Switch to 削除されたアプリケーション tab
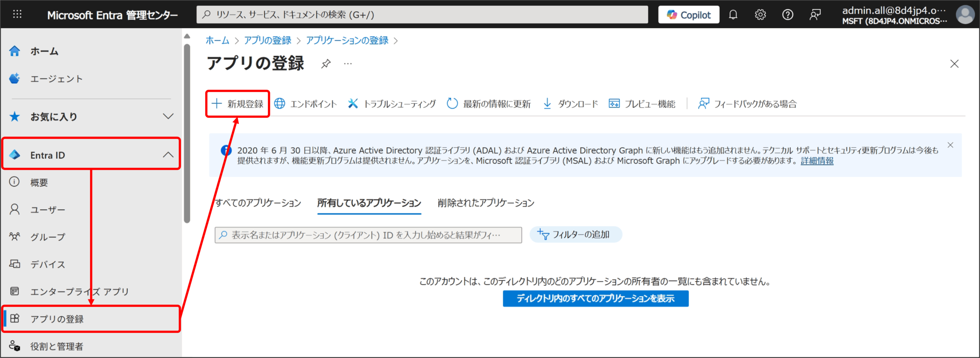 point(486,203)
